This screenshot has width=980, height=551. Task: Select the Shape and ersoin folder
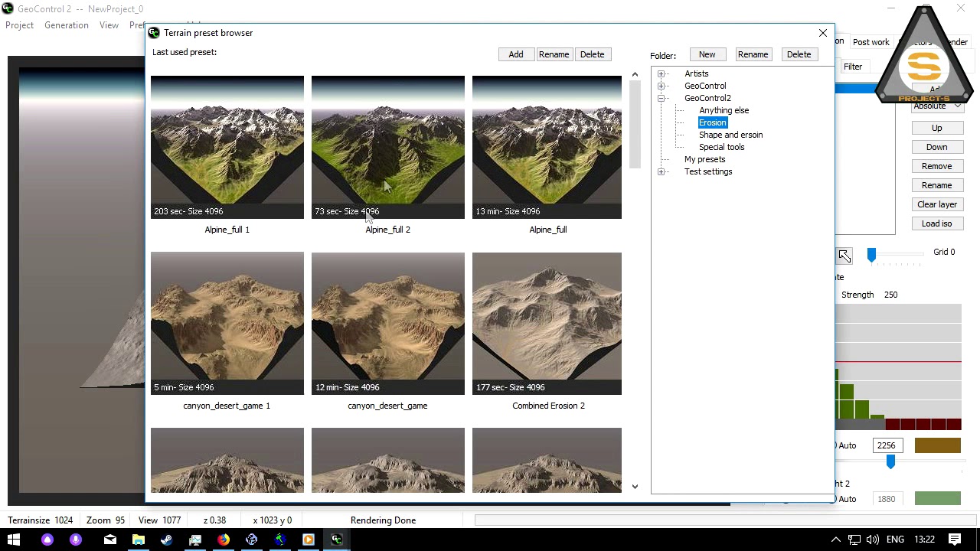(730, 135)
